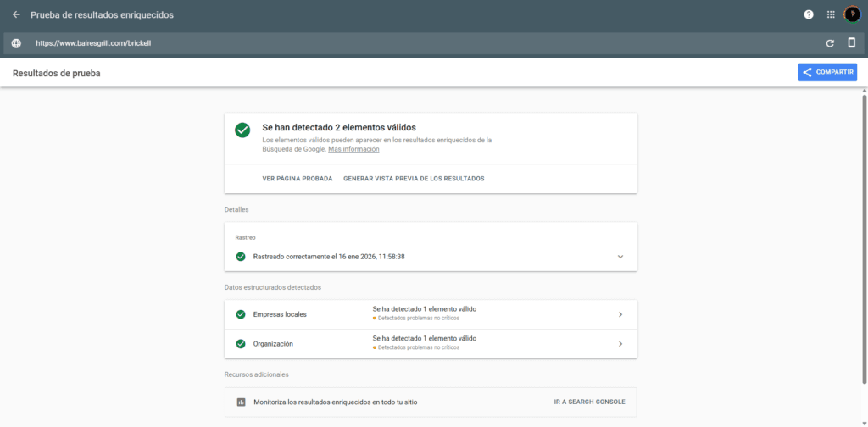868x427 pixels.
Task: Open the Empresas locales result chevron
Action: [620, 314]
